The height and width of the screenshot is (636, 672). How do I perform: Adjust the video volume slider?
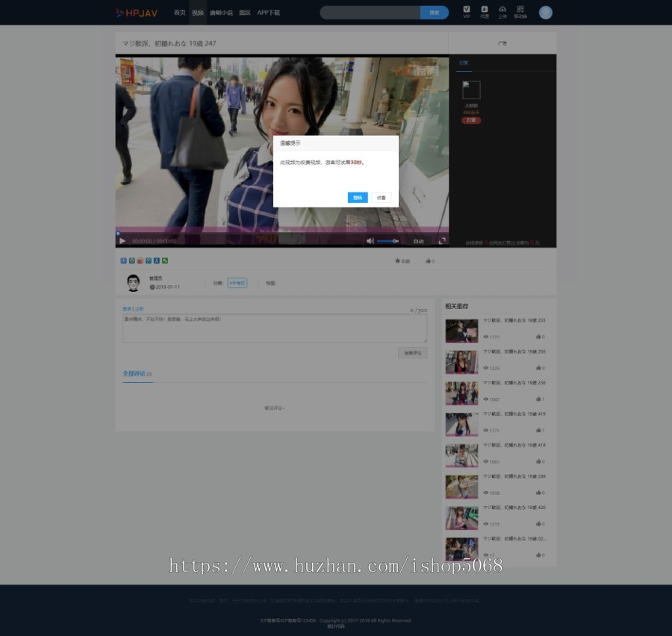click(387, 241)
